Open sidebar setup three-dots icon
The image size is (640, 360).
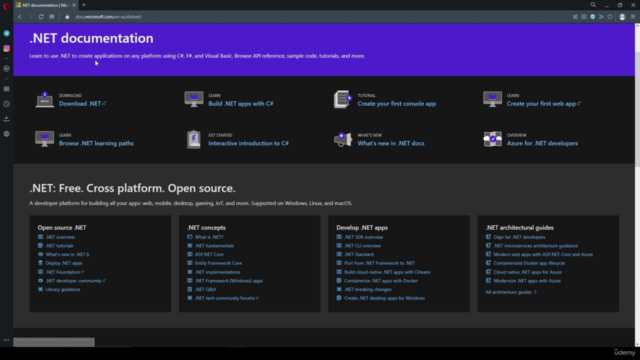tap(7, 340)
